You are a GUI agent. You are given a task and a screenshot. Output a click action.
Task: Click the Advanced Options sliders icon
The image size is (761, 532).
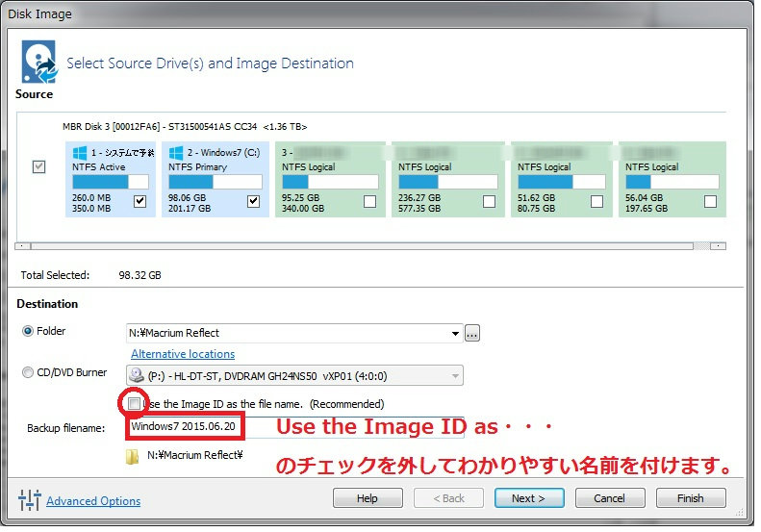point(29,500)
